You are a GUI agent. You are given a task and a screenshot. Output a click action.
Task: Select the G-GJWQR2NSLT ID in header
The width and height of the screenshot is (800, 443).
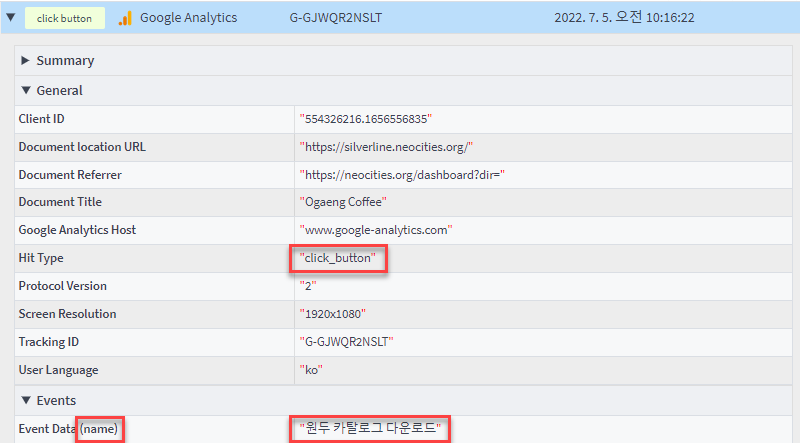coord(336,18)
